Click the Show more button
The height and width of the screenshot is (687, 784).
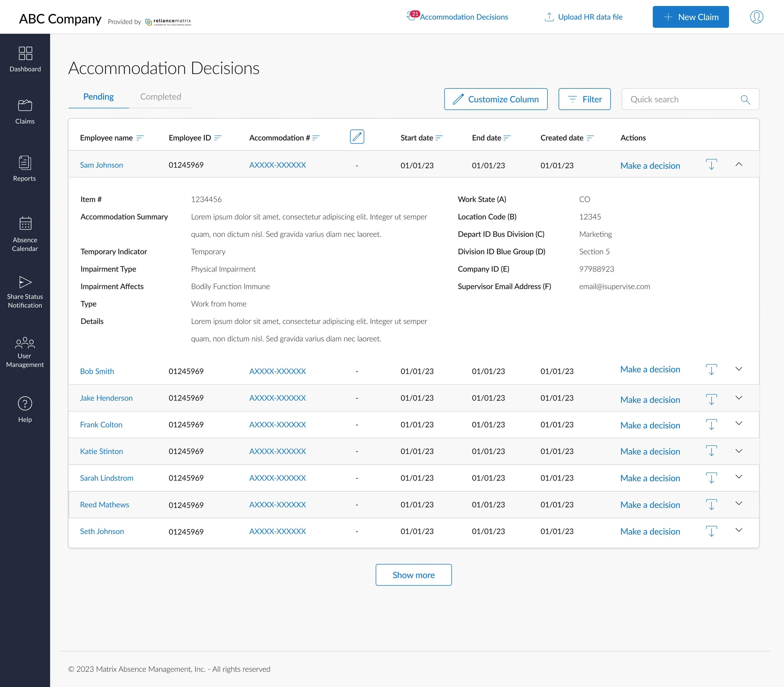coord(413,575)
